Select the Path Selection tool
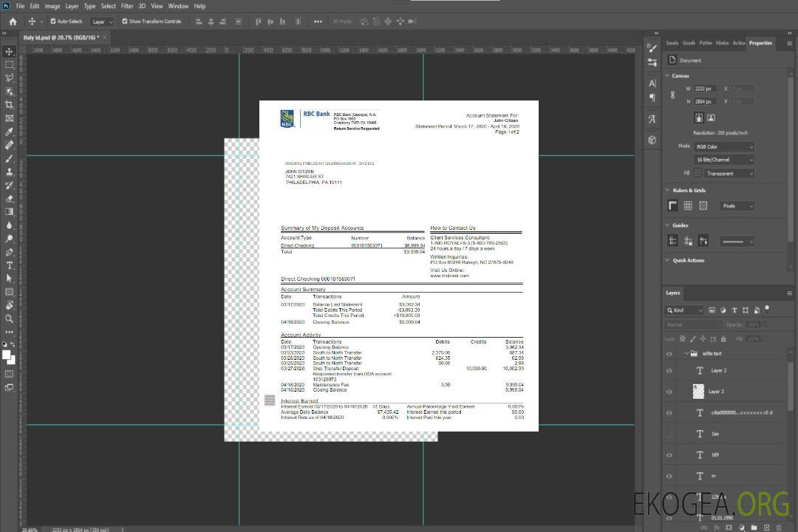Viewport: 798px width, 532px height. pos(9,278)
